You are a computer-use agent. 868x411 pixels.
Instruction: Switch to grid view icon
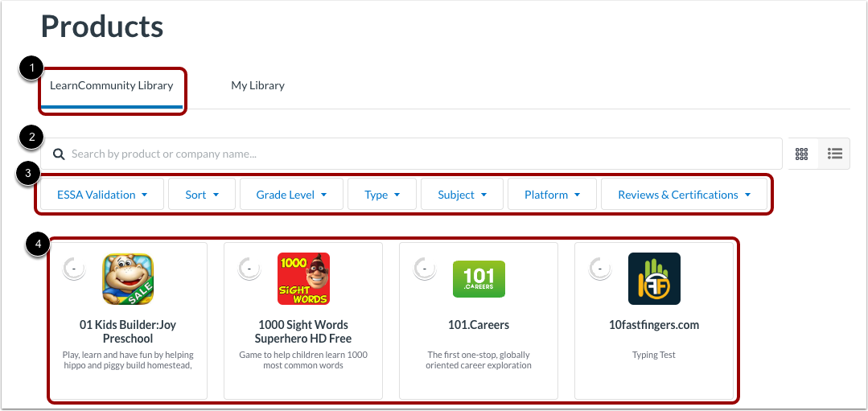[801, 154]
